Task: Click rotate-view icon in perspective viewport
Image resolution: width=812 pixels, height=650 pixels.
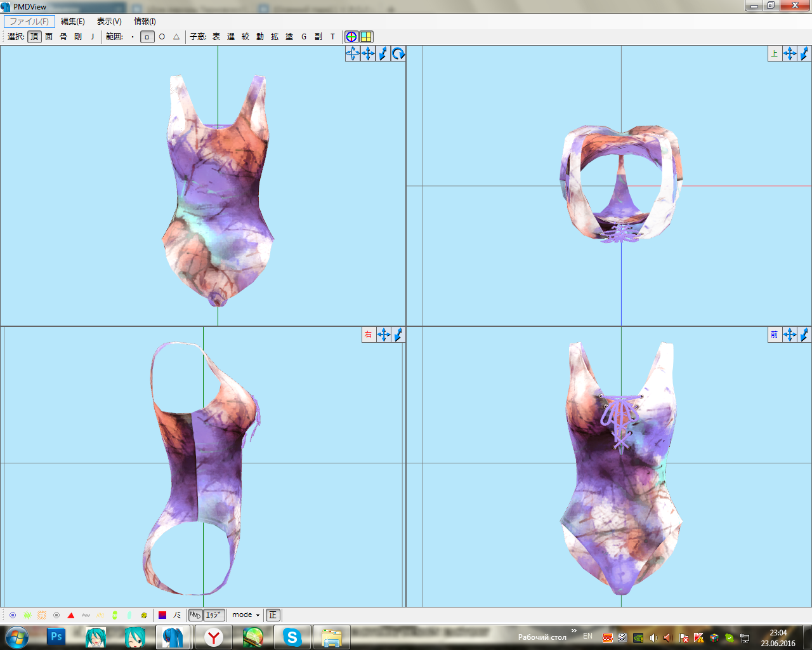Action: (x=353, y=54)
